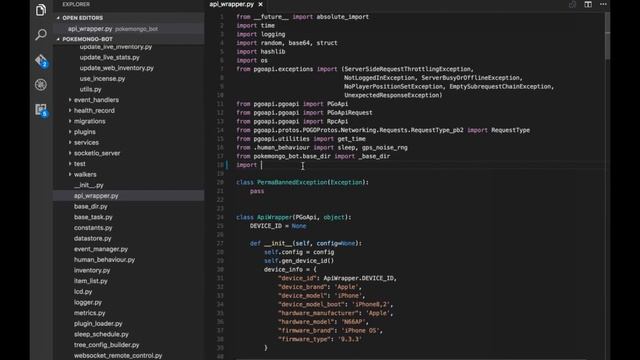
Task: Click 'class PermaBannedException' on line 20
Action: 302,182
